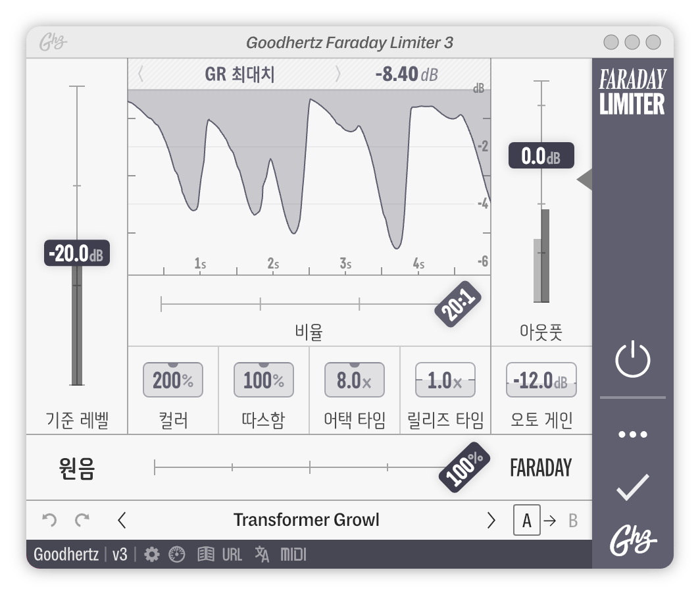Click the 릴리즈 타임 label
Viewport: 700px width, 595px height.
click(x=445, y=420)
